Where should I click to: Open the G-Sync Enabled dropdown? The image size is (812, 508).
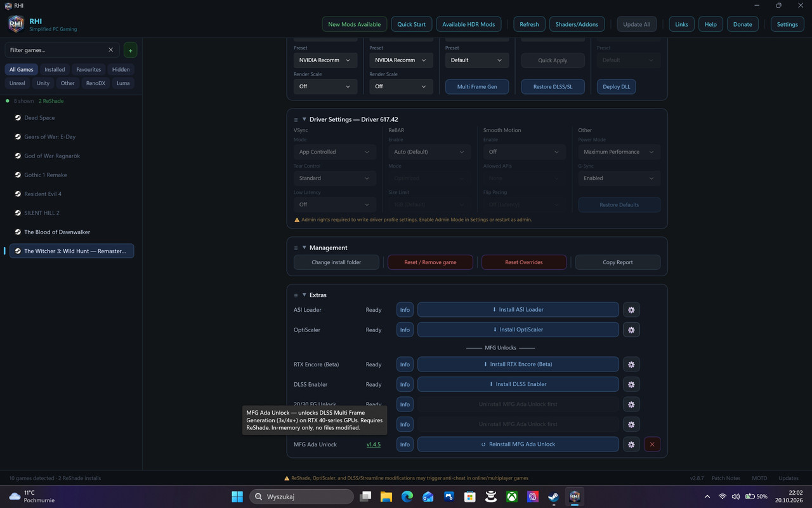(619, 178)
